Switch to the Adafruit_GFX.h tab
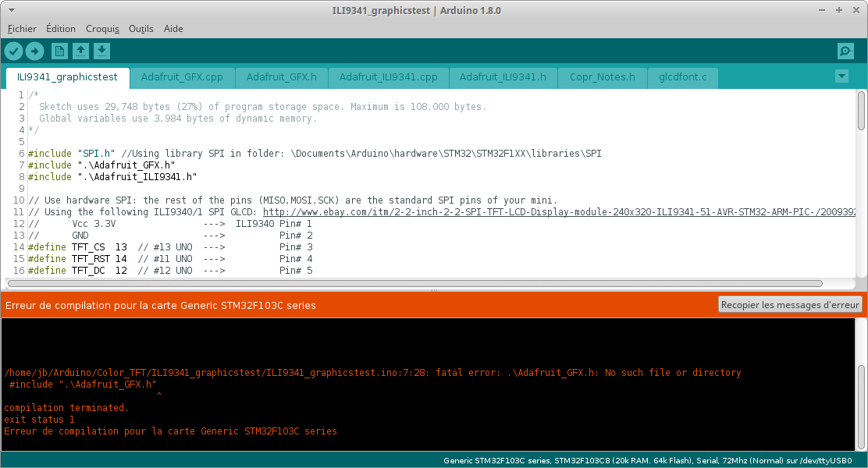Image resolution: width=868 pixels, height=468 pixels. (x=282, y=77)
